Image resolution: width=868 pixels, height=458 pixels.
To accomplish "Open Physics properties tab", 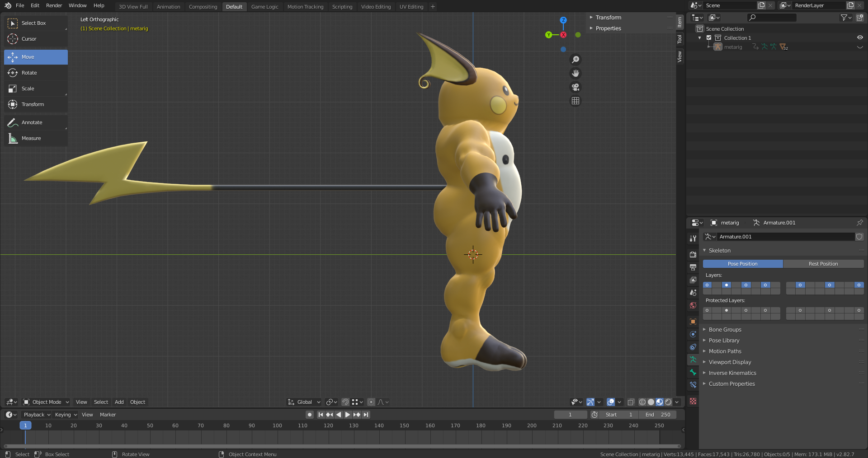I will [x=693, y=334].
